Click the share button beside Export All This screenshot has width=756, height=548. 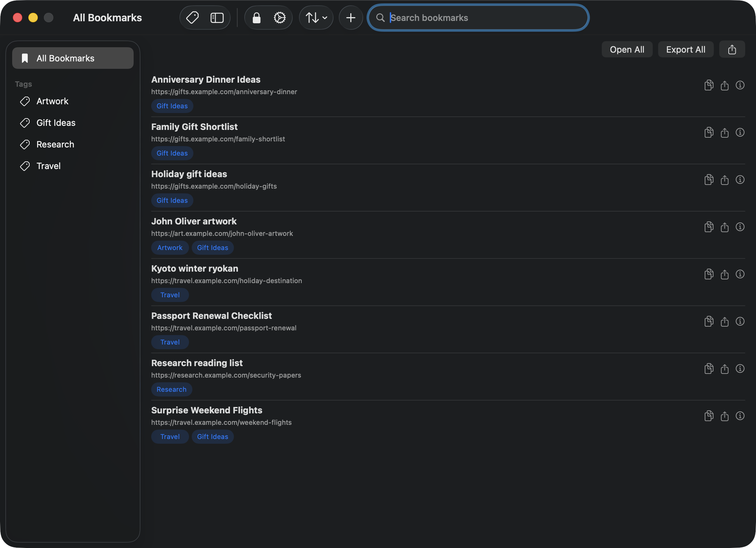coord(732,50)
